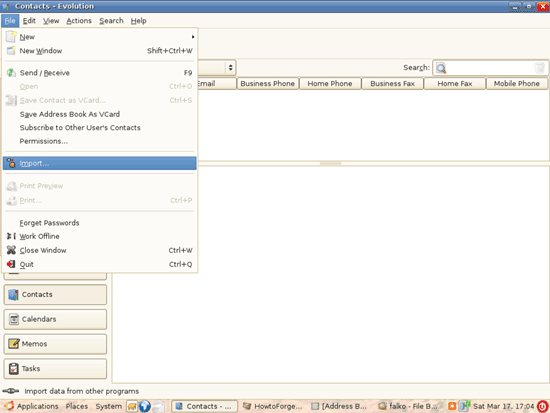Sort by Business Fax column
This screenshot has width=550, height=413.
click(393, 84)
